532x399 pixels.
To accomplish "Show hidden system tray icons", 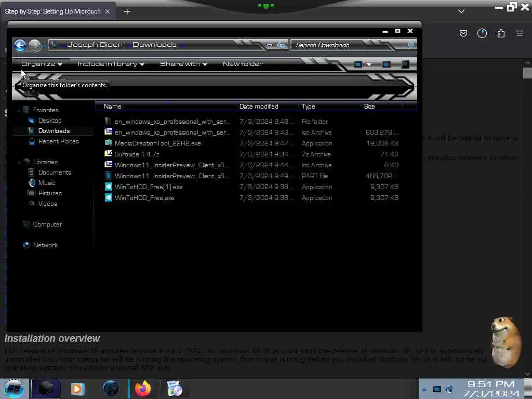I will pyautogui.click(x=424, y=389).
